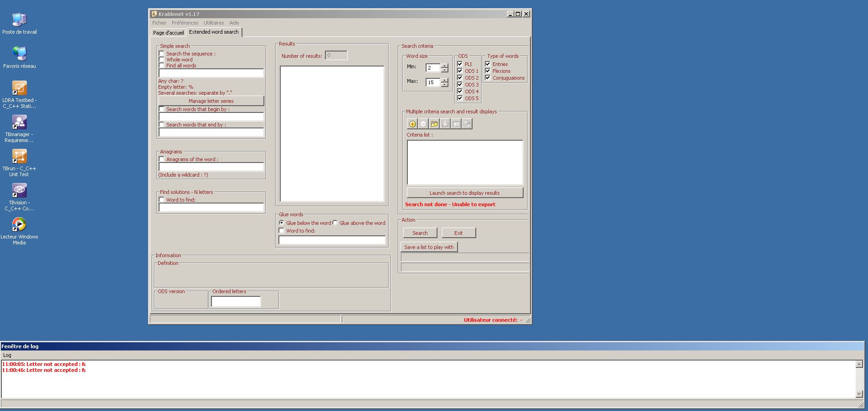Click the Exit button
This screenshot has width=868, height=411.
click(458, 233)
